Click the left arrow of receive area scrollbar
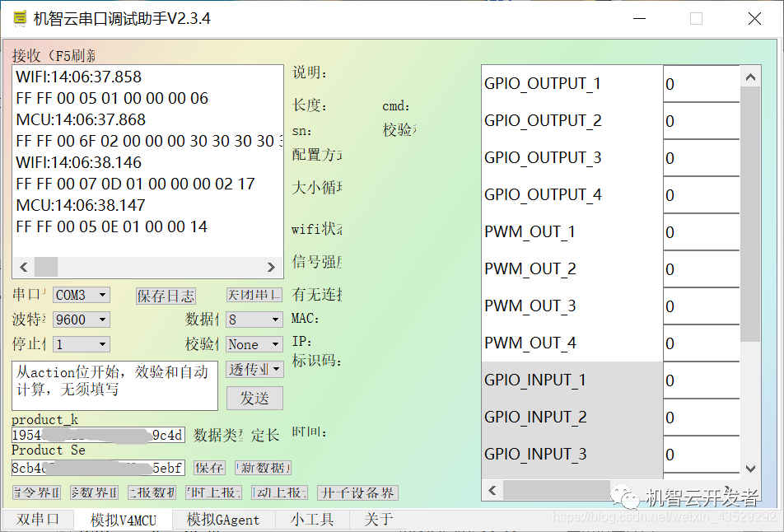784x532 pixels. pos(24,268)
